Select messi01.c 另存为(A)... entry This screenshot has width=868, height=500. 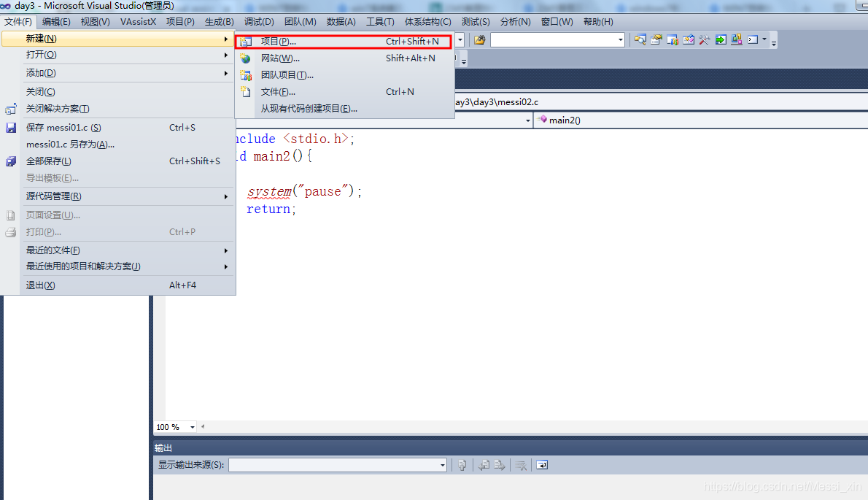pyautogui.click(x=118, y=145)
